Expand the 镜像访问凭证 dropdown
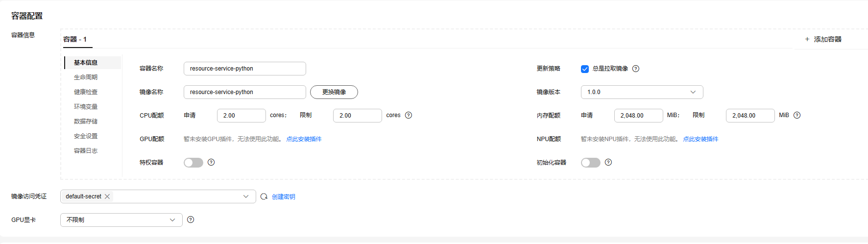The width and height of the screenshot is (868, 244). (245, 196)
